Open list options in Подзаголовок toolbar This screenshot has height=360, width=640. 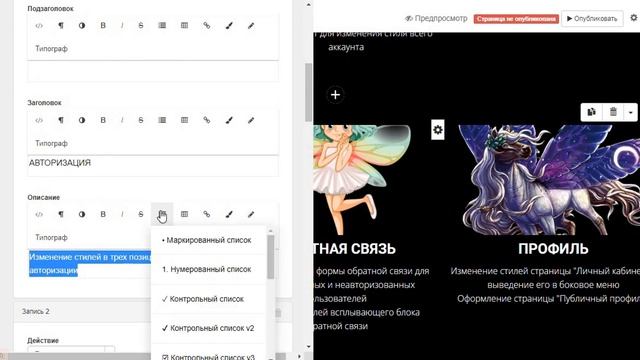coord(162,26)
